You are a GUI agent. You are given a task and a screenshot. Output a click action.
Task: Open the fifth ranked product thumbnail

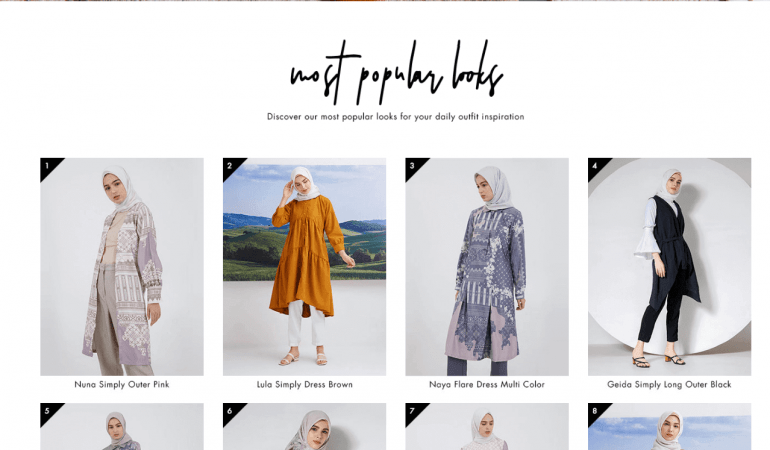(122, 426)
